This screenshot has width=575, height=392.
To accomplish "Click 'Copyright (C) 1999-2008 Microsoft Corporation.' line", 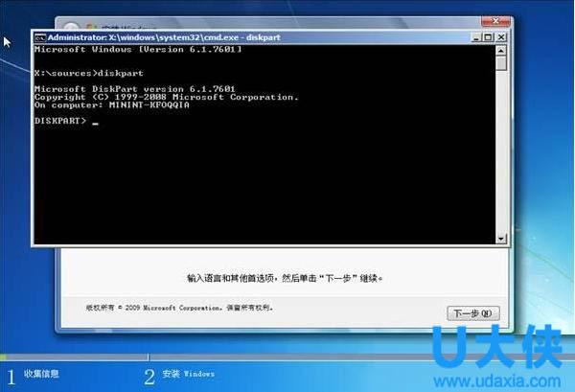I will [166, 97].
